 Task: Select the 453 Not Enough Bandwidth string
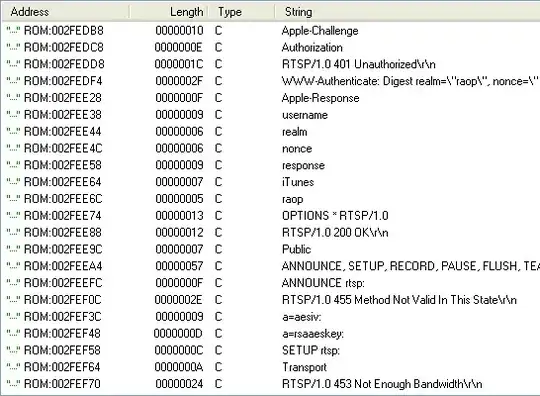382,384
